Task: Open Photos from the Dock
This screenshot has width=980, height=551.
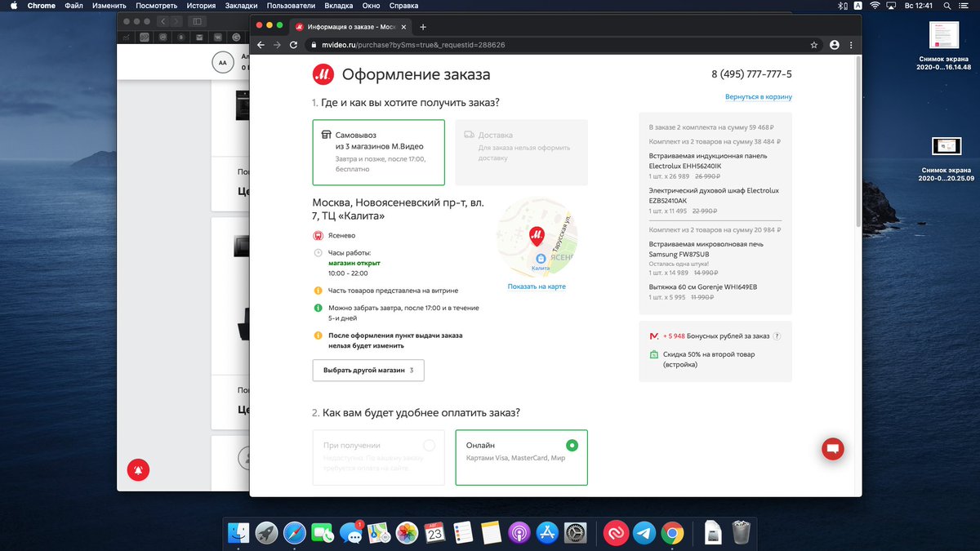Action: tap(407, 533)
